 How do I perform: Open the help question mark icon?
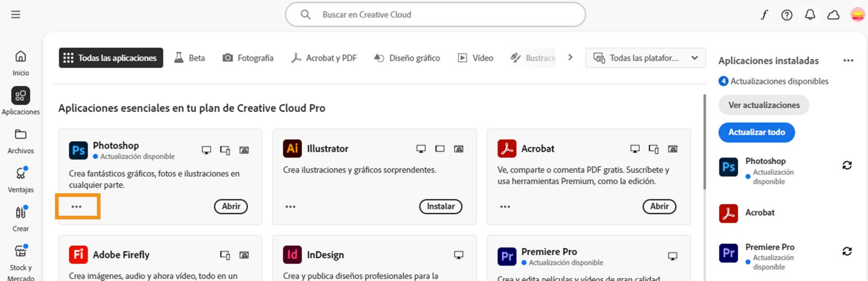[787, 15]
